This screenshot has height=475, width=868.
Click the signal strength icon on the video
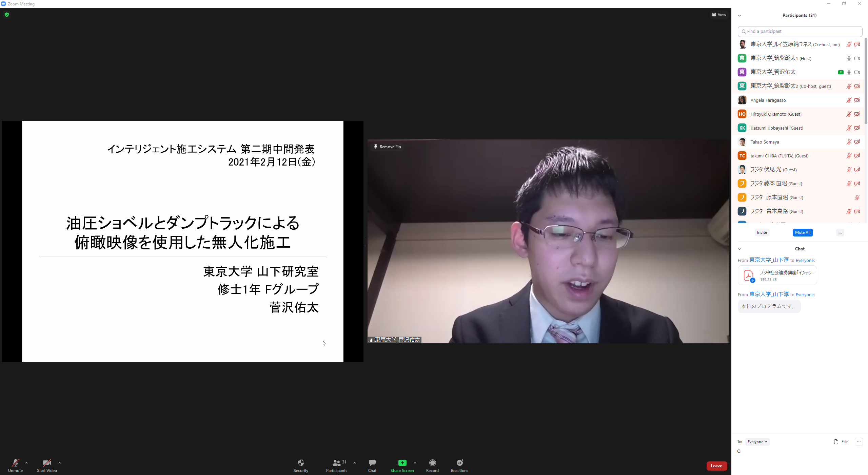(x=371, y=340)
